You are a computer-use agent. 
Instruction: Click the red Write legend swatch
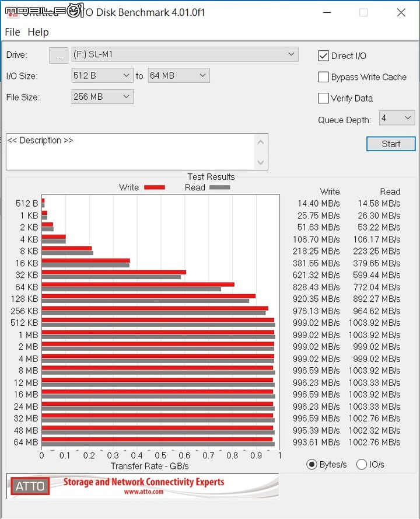pos(155,187)
